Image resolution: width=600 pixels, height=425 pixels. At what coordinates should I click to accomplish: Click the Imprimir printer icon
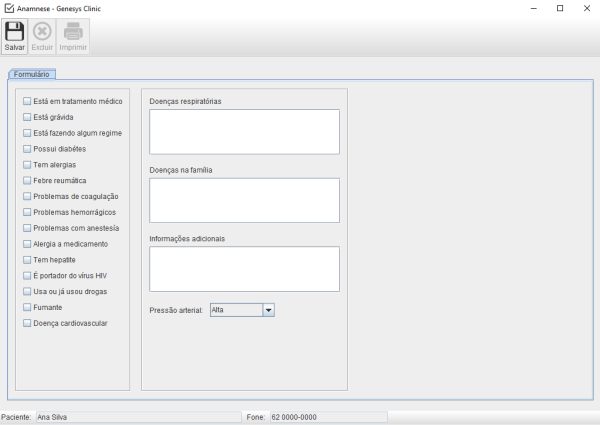[73, 31]
